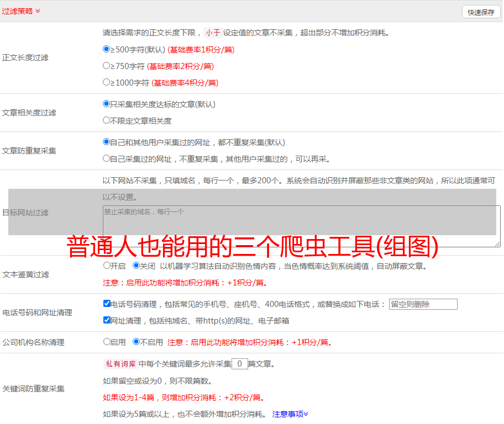Click the 快速保存 button
The width and height of the screenshot is (504, 424).
(481, 12)
